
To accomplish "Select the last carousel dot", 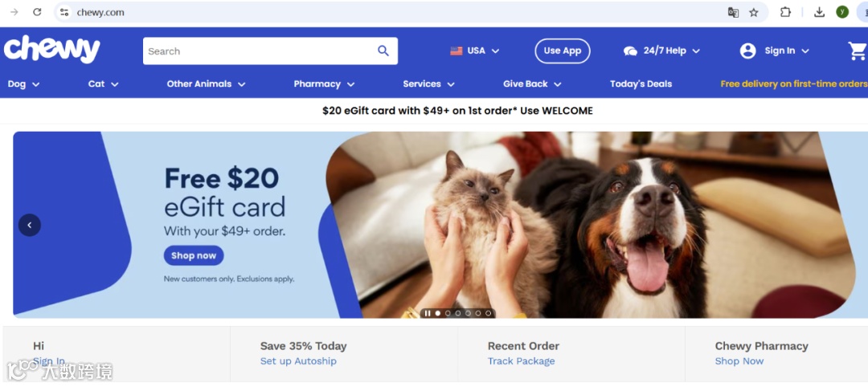I will click(x=489, y=313).
